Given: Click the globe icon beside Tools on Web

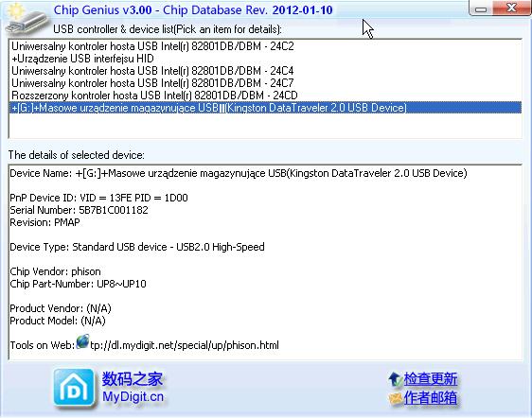Looking at the screenshot, I should [82, 341].
